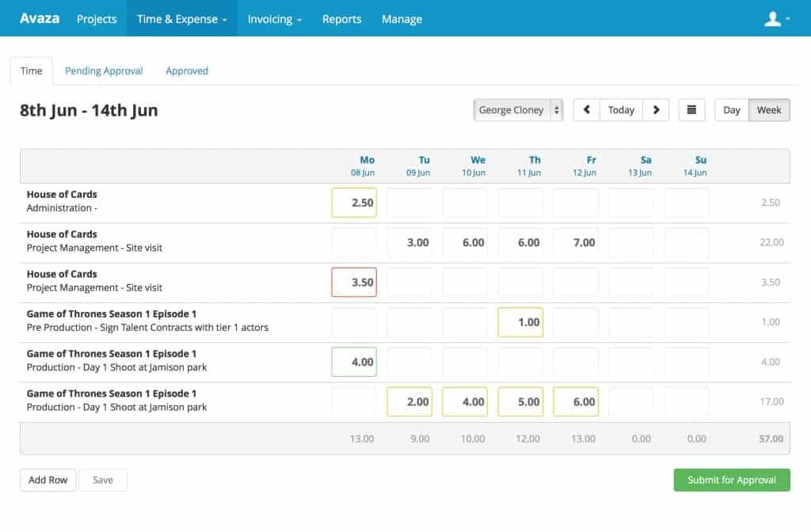The height and width of the screenshot is (532, 811).
Task: Click Add Row to create an entry
Action: [48, 480]
